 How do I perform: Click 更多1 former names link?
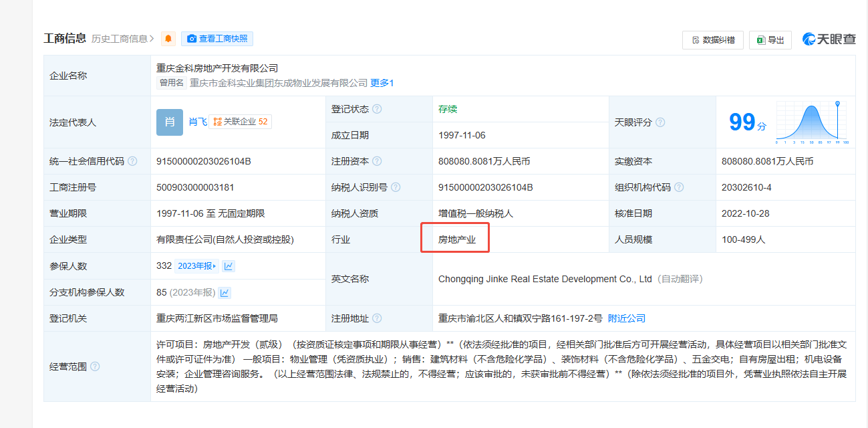click(382, 83)
